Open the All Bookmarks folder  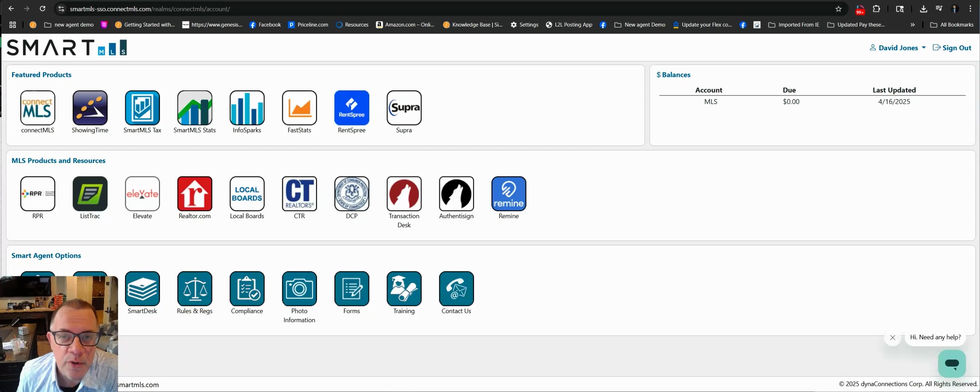(951, 25)
